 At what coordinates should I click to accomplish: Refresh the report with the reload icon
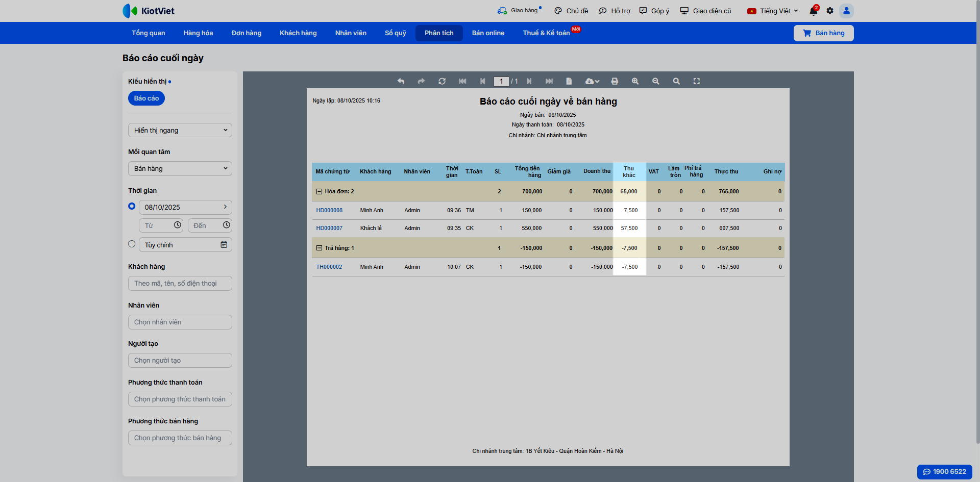point(442,81)
